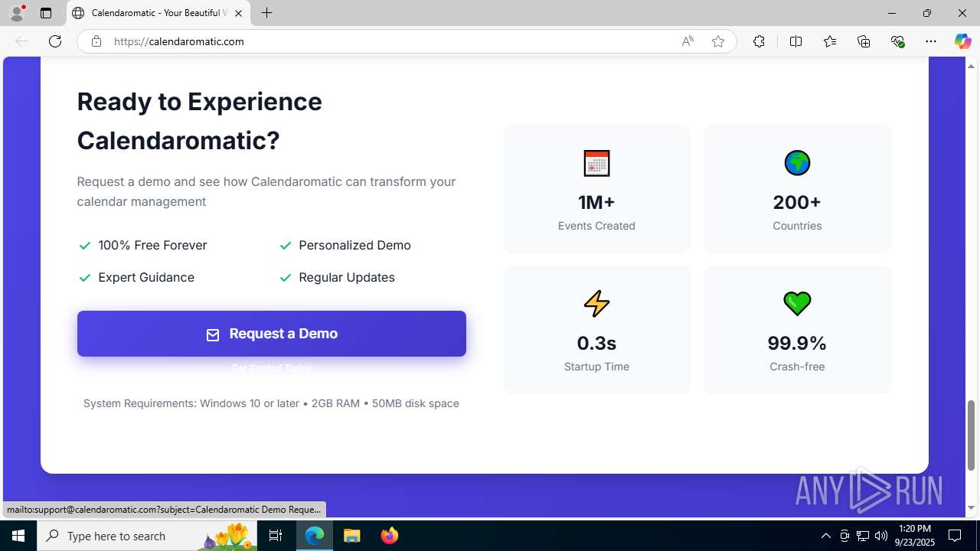Click the System Requirements line
Screen dimensions: 980x551
(271, 403)
